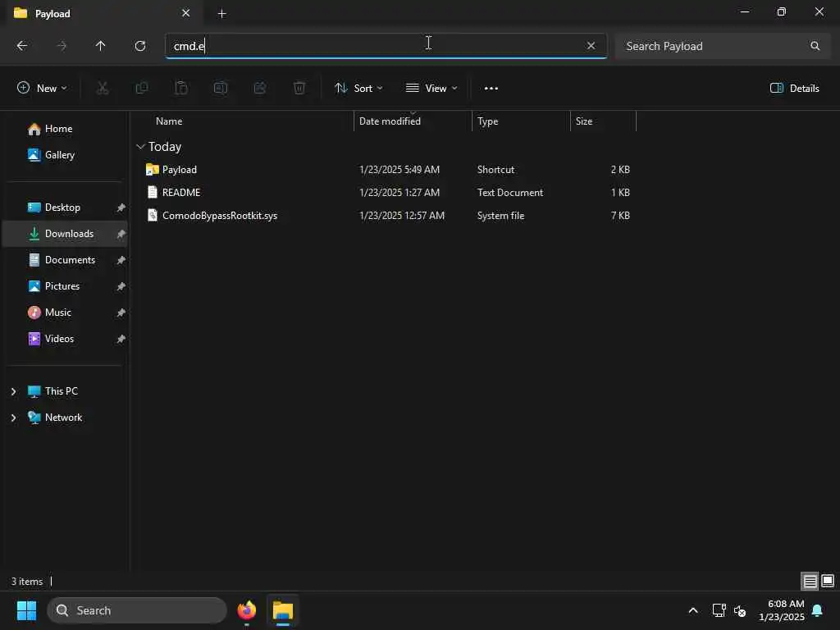Close the Payload tab
The height and width of the screenshot is (630, 840).
click(x=186, y=13)
